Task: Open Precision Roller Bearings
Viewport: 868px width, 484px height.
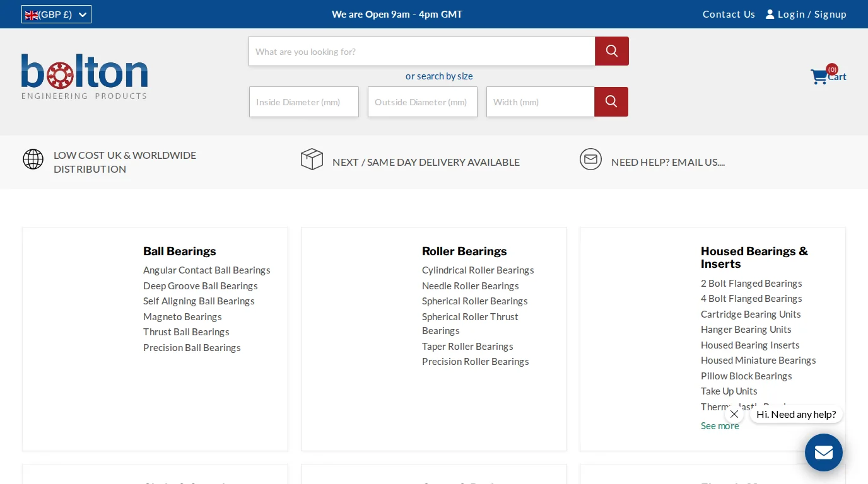Action: 476,361
